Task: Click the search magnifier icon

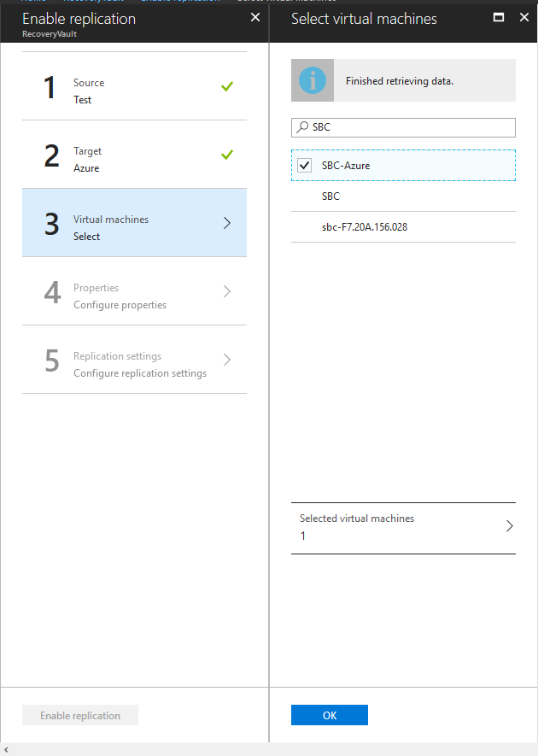Action: (302, 127)
